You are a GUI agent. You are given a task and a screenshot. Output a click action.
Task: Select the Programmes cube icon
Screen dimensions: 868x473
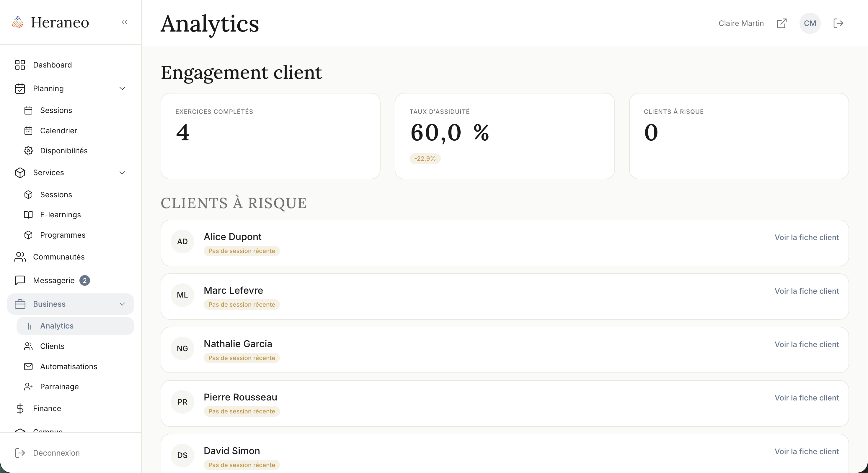coord(29,235)
